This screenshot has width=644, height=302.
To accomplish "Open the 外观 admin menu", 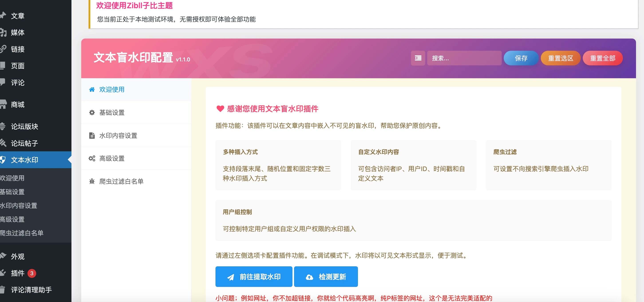I will (18, 256).
